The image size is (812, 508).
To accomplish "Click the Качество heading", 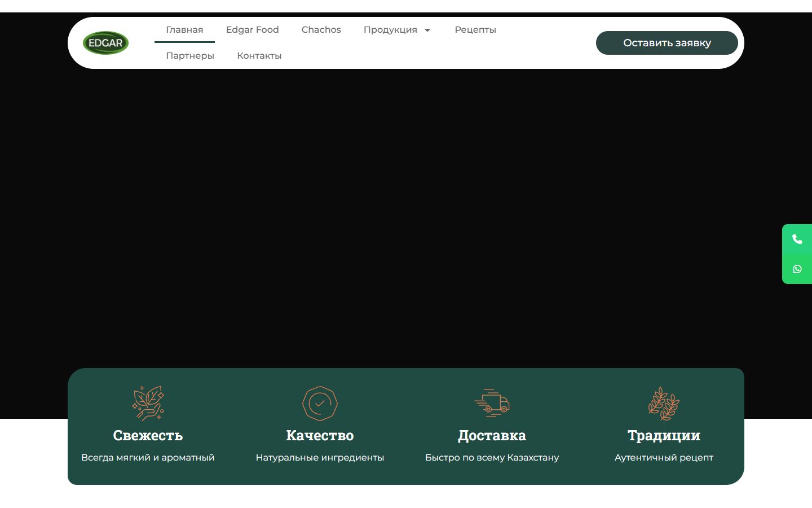I will [x=320, y=436].
